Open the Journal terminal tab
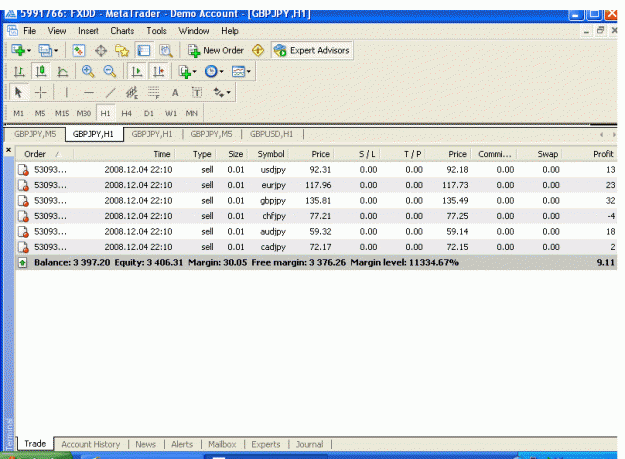The width and height of the screenshot is (625, 459). pos(309,445)
